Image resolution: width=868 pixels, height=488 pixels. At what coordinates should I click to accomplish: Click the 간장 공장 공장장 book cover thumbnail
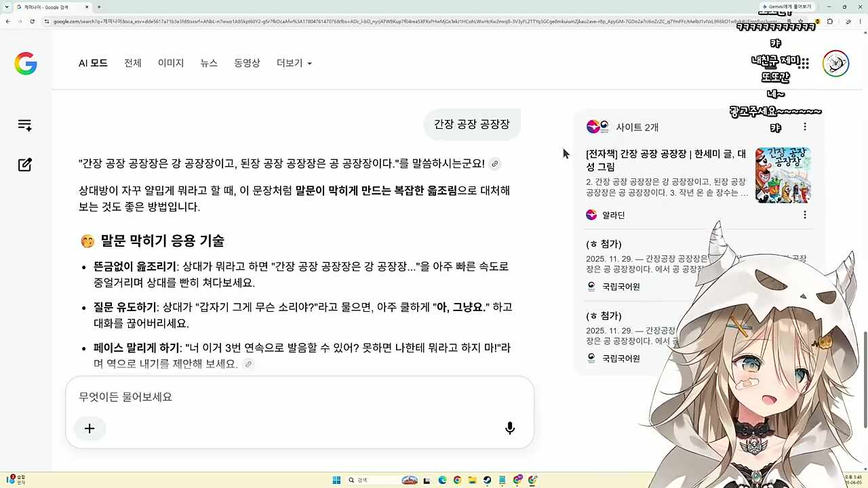[x=783, y=175]
